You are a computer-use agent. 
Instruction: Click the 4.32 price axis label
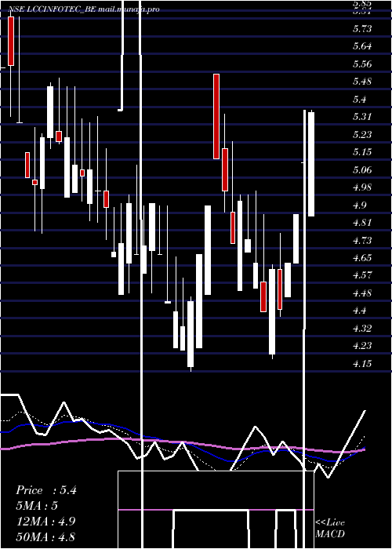click(362, 329)
